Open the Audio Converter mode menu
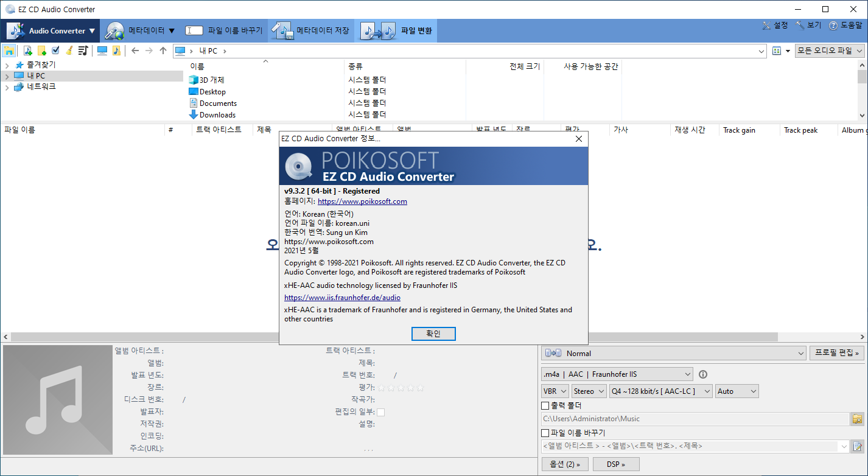The width and height of the screenshot is (868, 476). click(x=51, y=30)
